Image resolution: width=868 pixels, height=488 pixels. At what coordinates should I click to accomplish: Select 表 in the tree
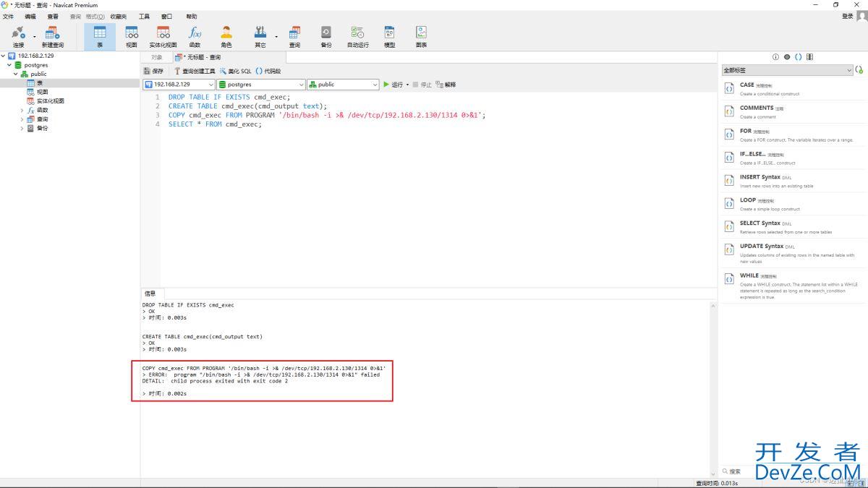click(x=40, y=83)
